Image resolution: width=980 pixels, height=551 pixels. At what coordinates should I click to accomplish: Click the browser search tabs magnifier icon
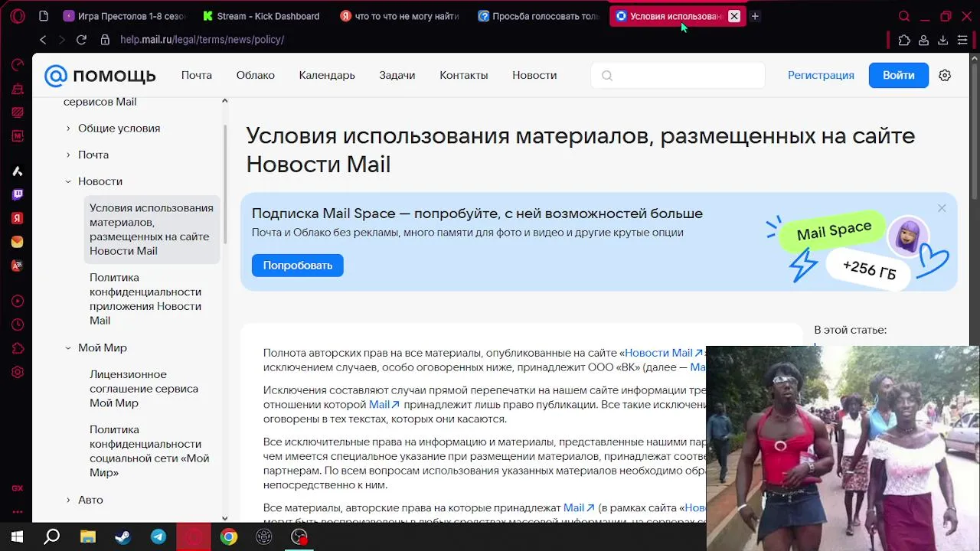click(x=904, y=16)
